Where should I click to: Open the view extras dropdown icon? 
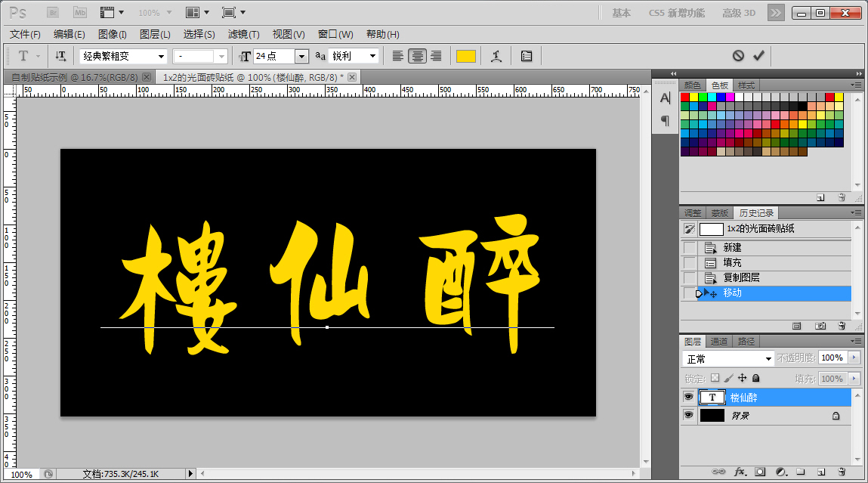pos(111,12)
